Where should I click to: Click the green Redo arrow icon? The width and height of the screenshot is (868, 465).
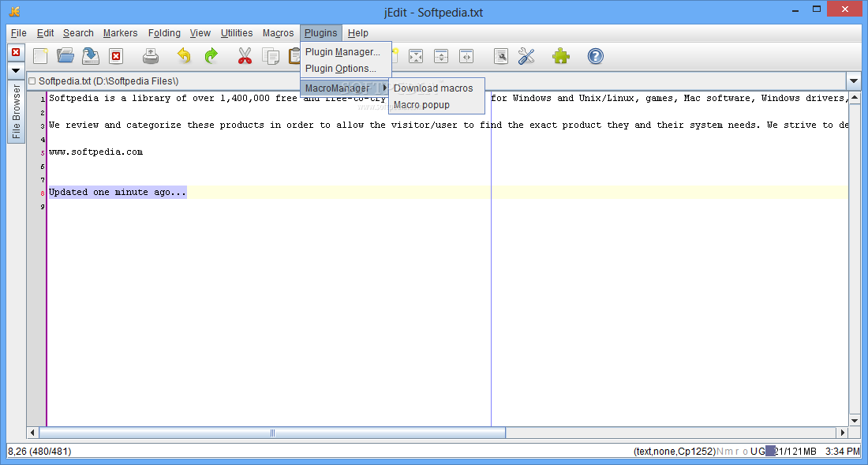(x=211, y=56)
